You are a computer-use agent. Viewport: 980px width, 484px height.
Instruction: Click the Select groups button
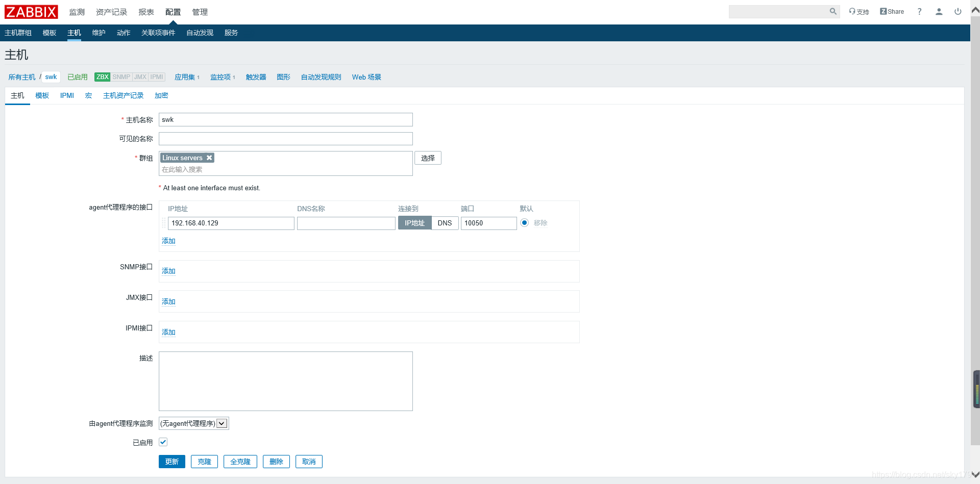point(428,158)
